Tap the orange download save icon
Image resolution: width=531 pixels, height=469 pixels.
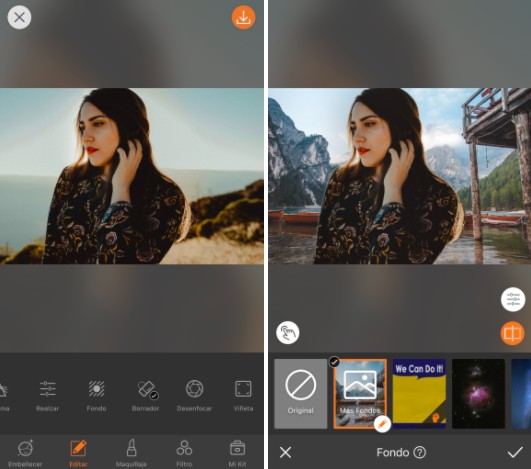243,17
